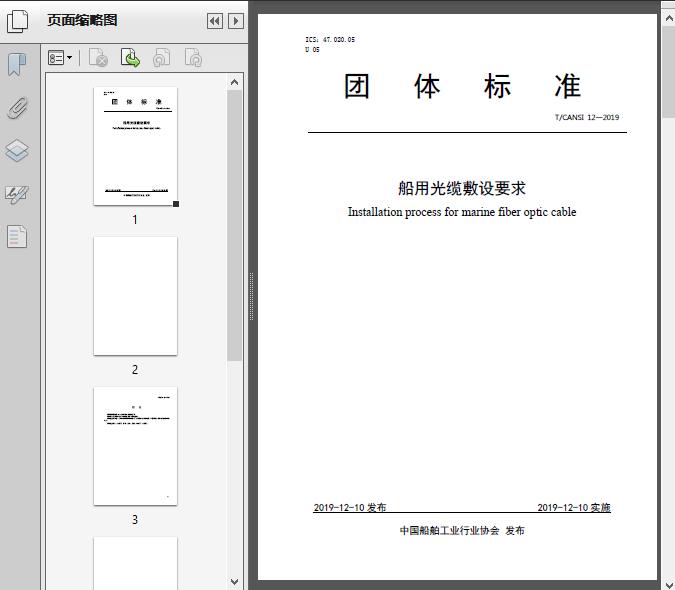Click the Page Thumbnails panel icon

pos(17,21)
